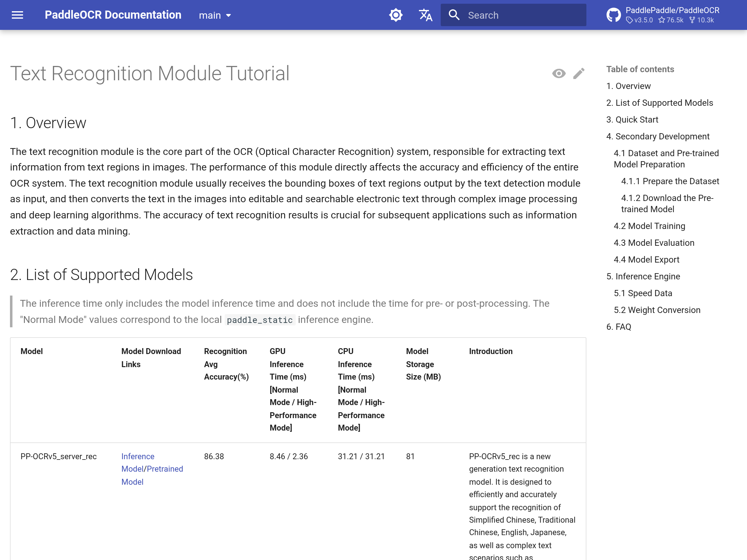Go to 4.2 Model Training entry

[x=649, y=226]
